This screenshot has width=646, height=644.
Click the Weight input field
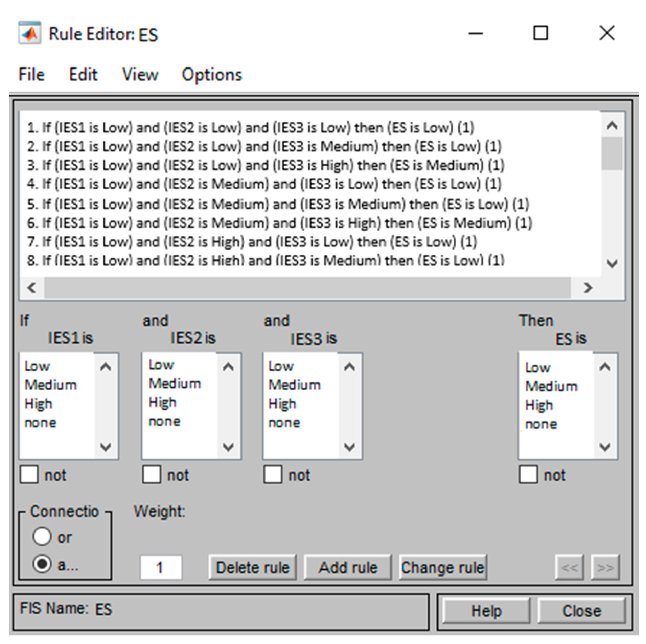[x=161, y=567]
